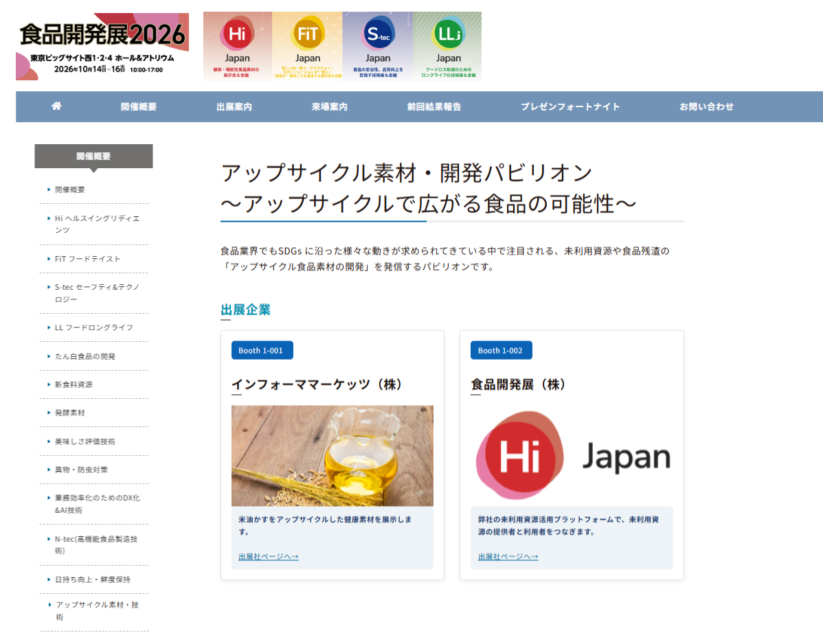Click the large Hi Japan exhibitor logo
823x644 pixels.
click(572, 455)
